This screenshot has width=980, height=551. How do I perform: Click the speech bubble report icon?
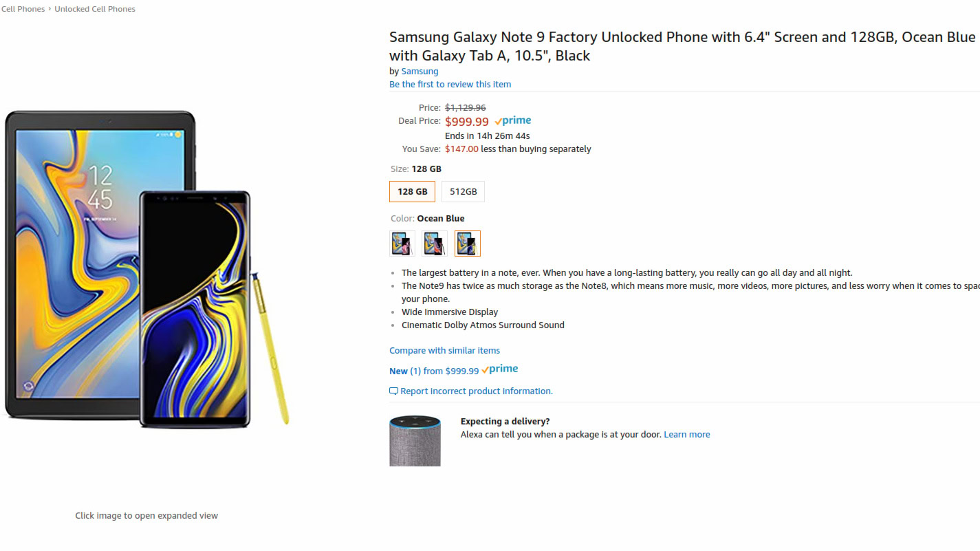click(393, 391)
